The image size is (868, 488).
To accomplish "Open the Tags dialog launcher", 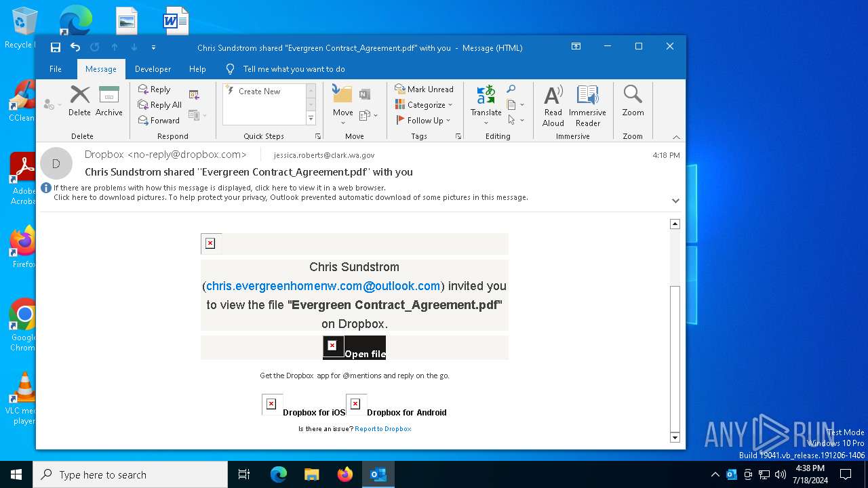I will click(x=458, y=136).
